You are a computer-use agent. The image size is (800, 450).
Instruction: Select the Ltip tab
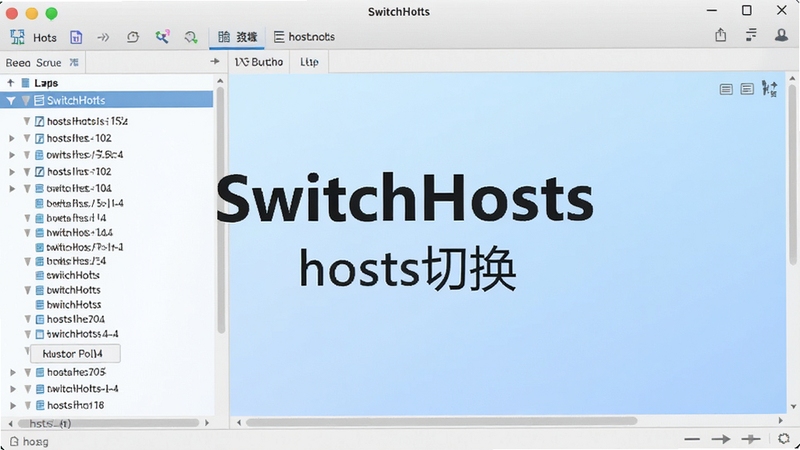pos(309,62)
